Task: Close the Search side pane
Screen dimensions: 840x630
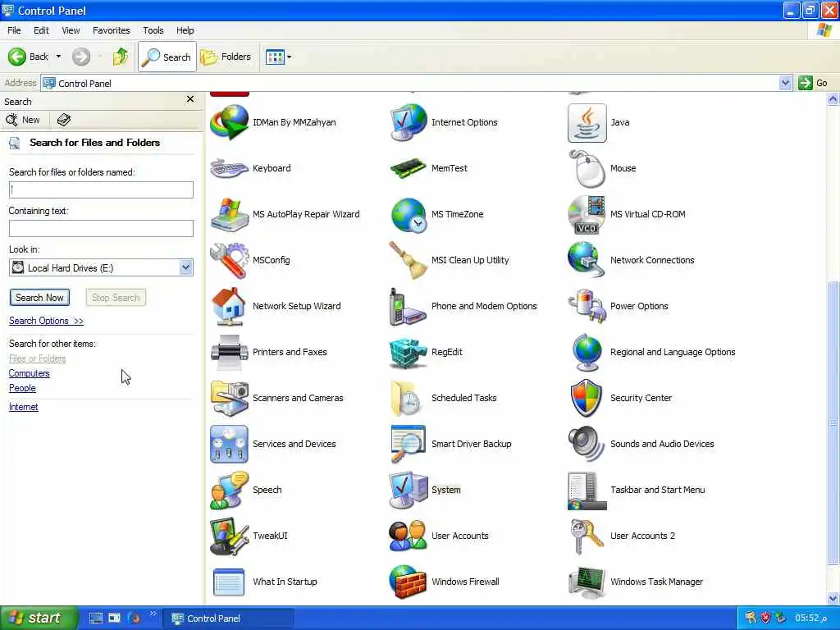Action: coord(190,99)
